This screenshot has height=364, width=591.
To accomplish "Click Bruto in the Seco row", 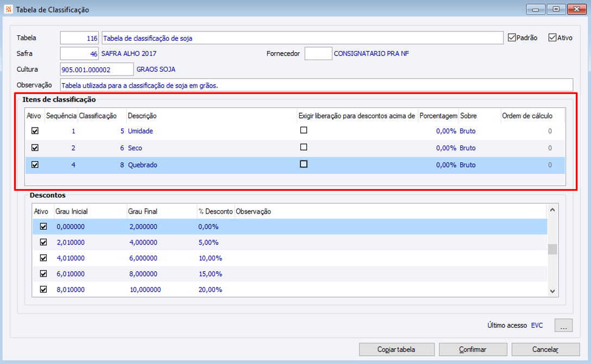I will tap(467, 148).
